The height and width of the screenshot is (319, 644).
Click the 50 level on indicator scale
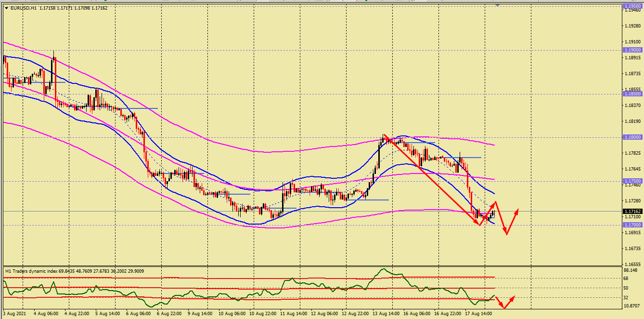[625, 288]
